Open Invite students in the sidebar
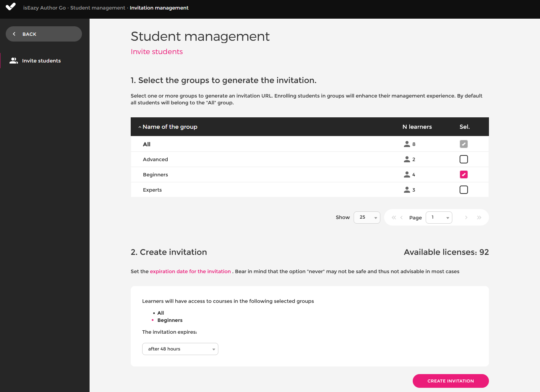The image size is (540, 392). [x=41, y=61]
